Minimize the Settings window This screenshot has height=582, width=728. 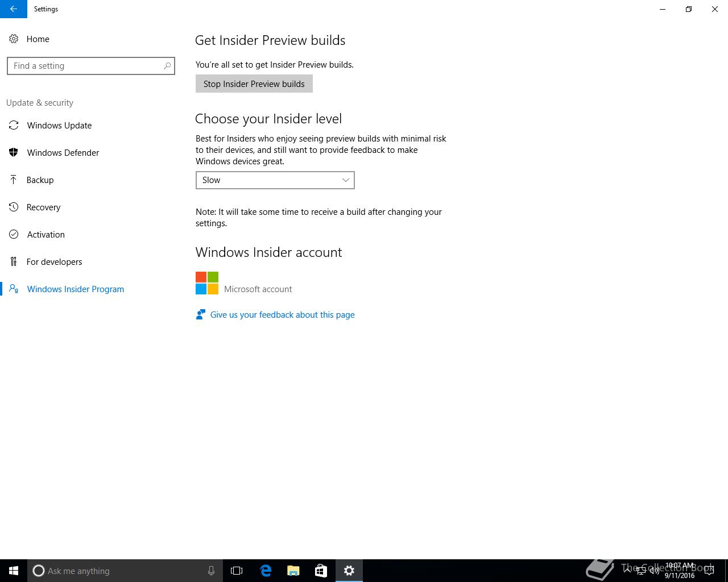pos(663,9)
